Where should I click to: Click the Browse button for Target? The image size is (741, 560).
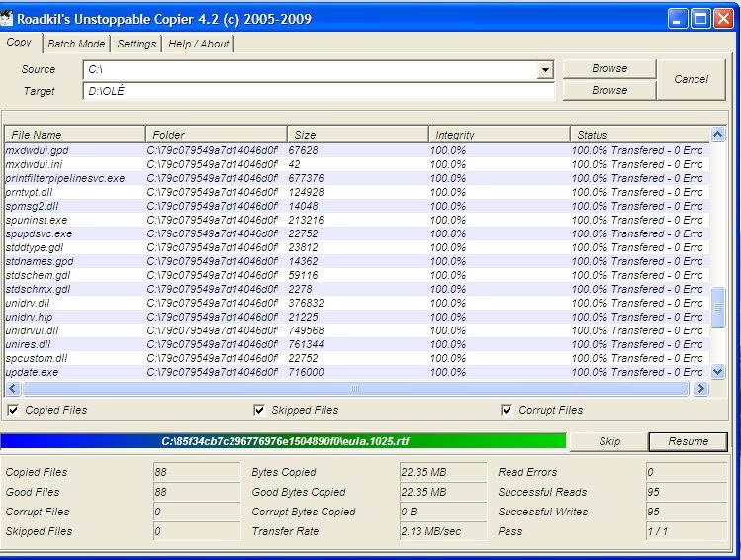click(609, 90)
